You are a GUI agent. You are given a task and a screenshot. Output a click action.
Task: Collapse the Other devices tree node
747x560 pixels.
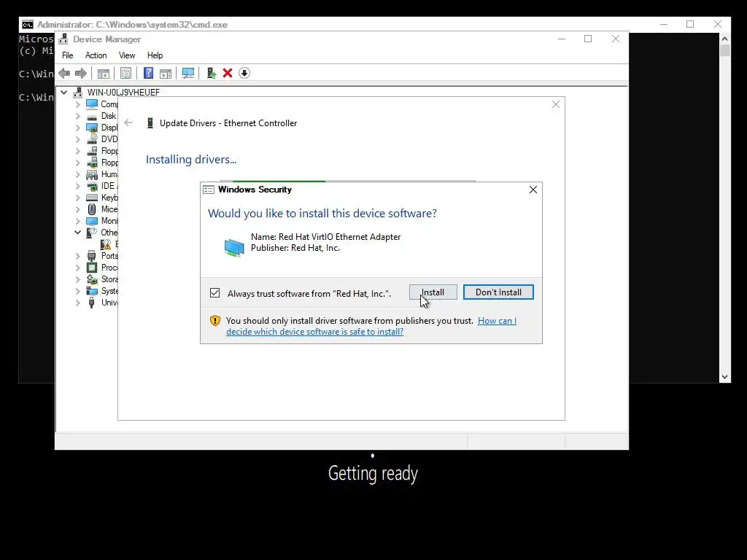pos(77,233)
